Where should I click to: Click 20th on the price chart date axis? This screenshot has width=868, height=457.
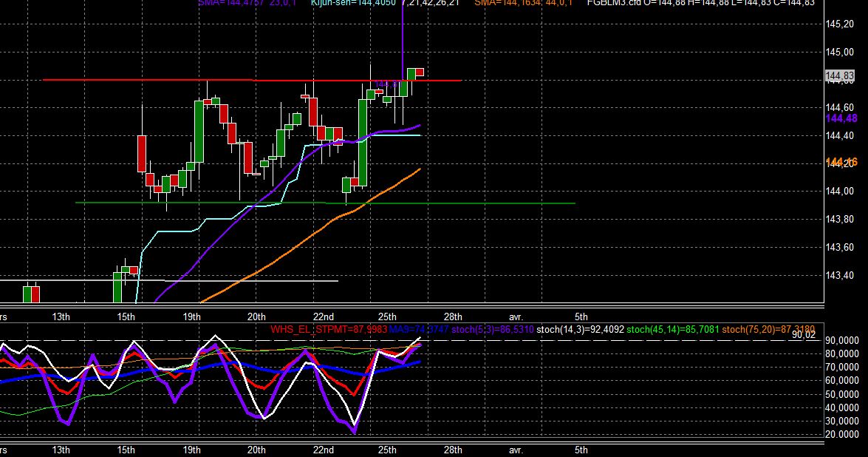pos(256,316)
